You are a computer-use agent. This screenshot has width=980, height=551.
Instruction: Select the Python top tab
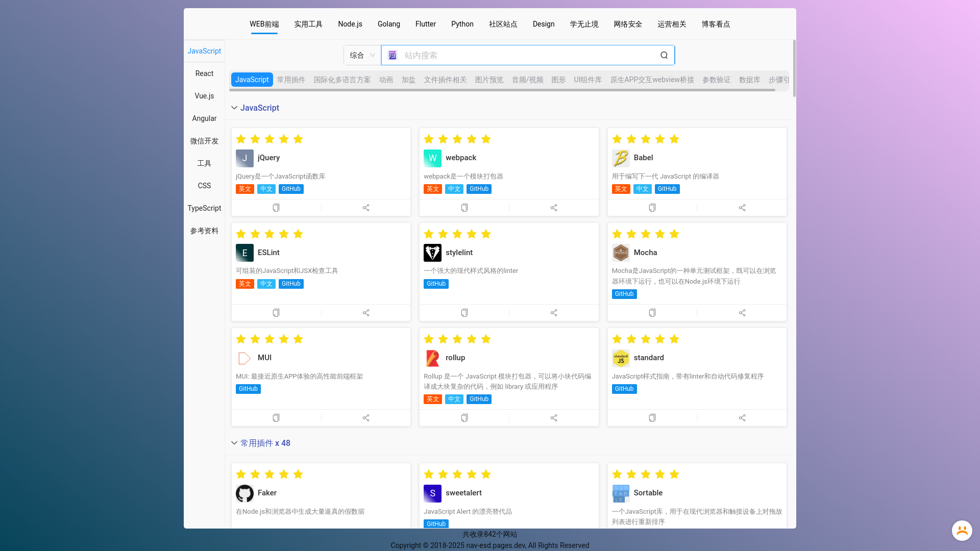(462, 24)
